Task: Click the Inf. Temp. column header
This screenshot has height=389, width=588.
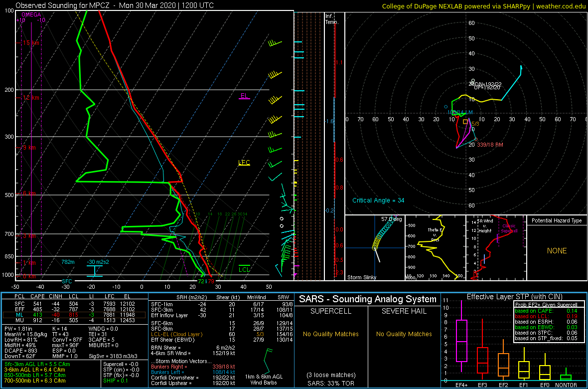Action: click(332, 19)
